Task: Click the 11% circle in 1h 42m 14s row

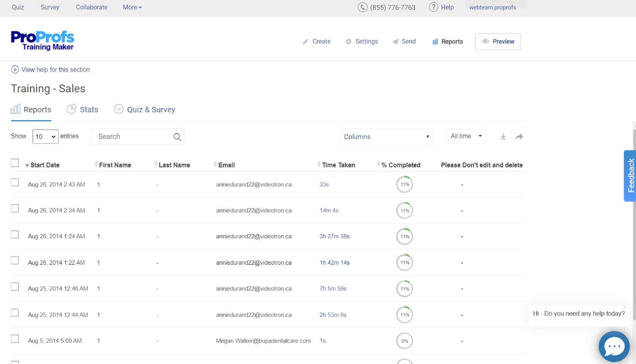Action: [405, 263]
